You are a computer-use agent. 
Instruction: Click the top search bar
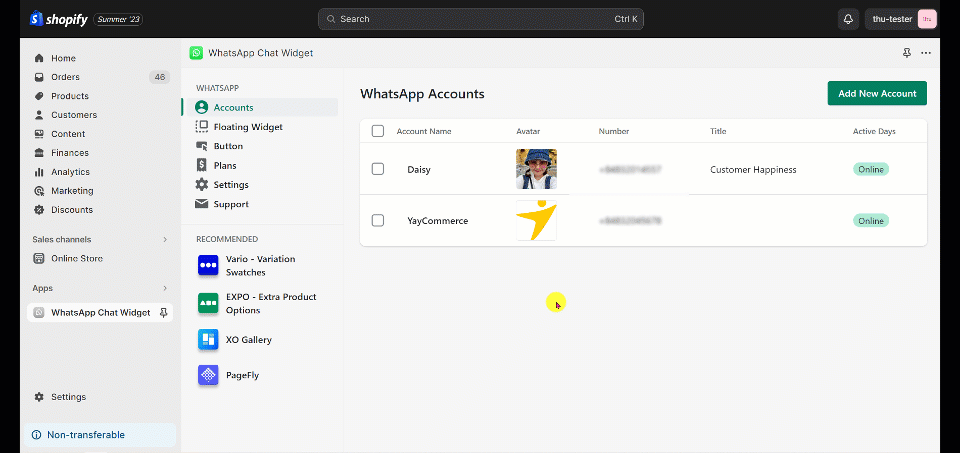tap(481, 19)
